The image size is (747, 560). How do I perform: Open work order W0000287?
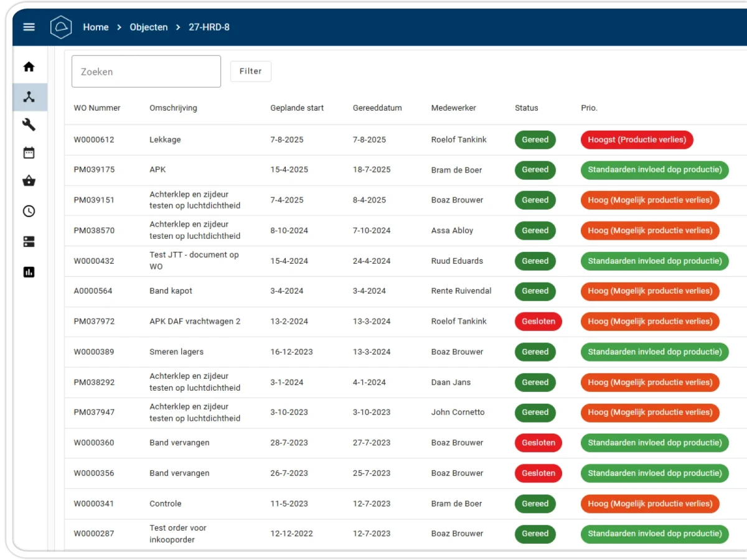click(94, 533)
